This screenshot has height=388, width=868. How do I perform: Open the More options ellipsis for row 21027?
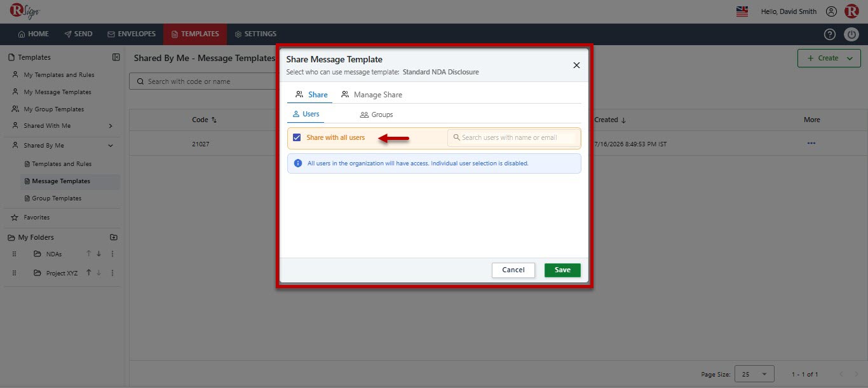pos(811,144)
